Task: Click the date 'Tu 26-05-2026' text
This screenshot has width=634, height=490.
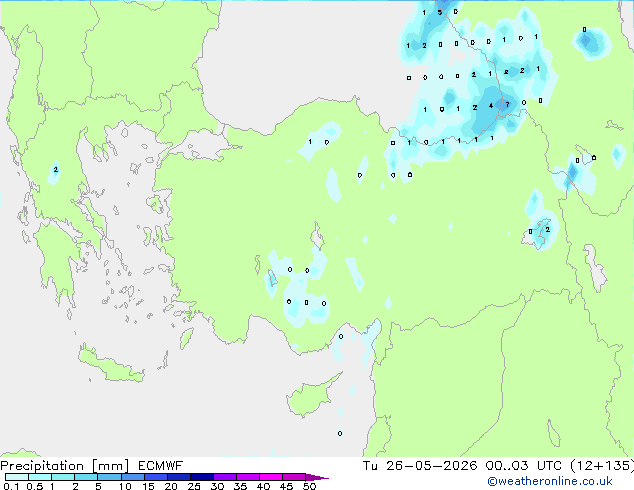Action: tap(419, 466)
